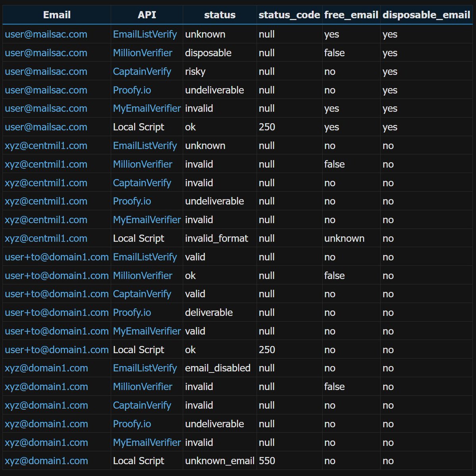Viewport: 476px width, 476px height.
Task: Open xyz@domain1.com link in EmailListVerify row
Action: tap(46, 368)
